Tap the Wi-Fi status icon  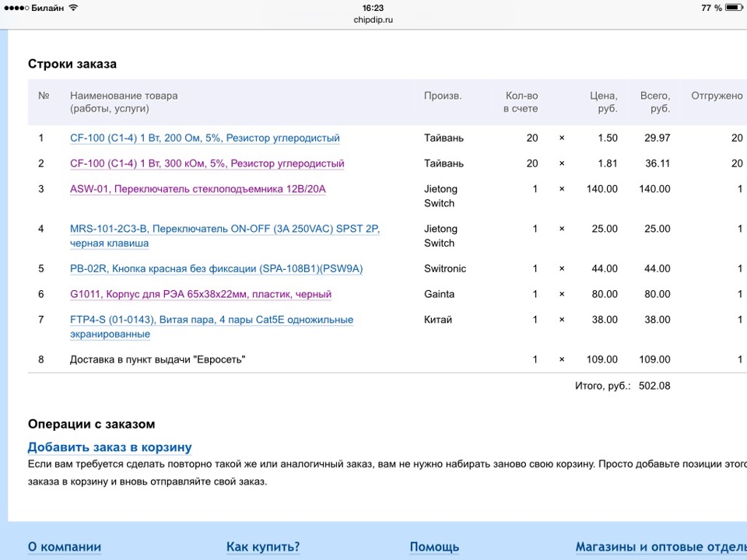73,8
